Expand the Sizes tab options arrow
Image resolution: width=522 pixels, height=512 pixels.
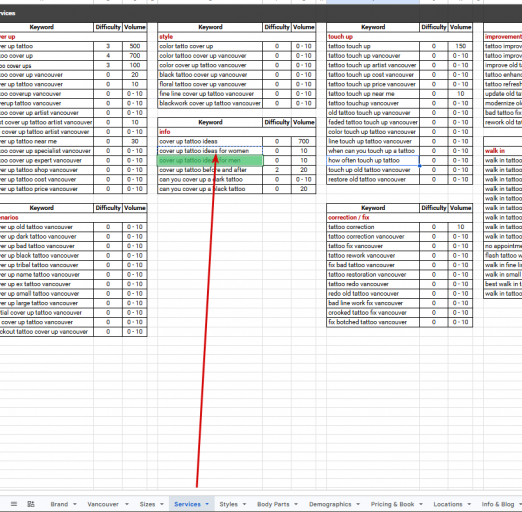click(162, 504)
